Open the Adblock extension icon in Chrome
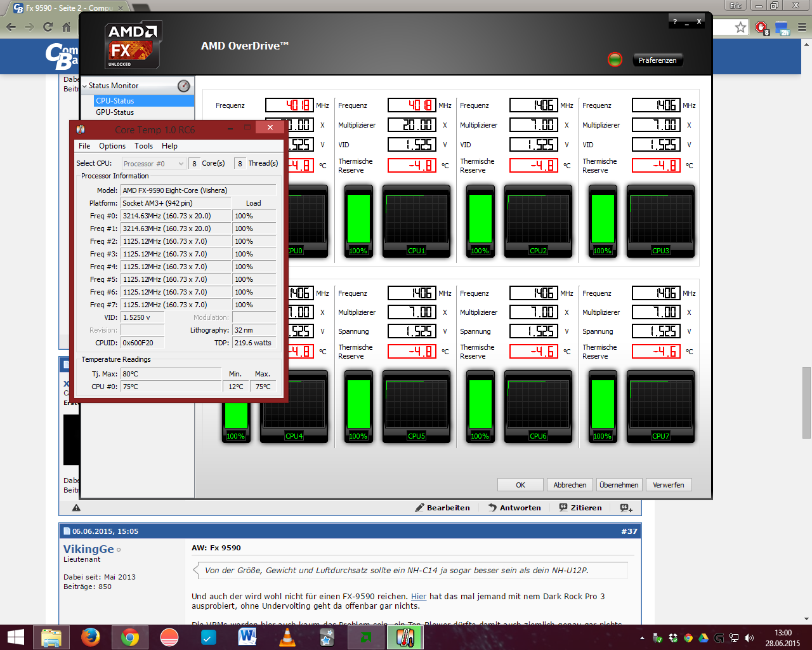 pos(761,28)
